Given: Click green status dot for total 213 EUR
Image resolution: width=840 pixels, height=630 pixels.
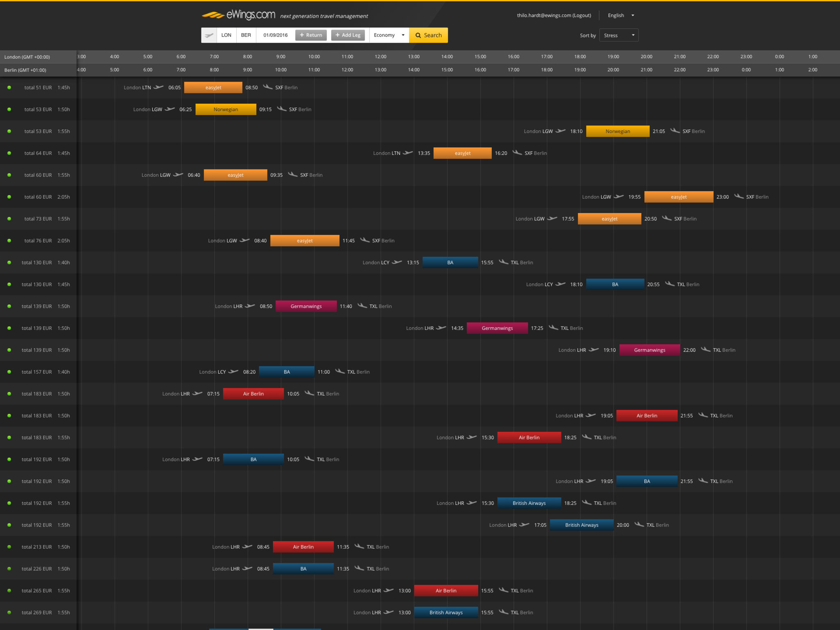Looking at the screenshot, I should click(9, 547).
